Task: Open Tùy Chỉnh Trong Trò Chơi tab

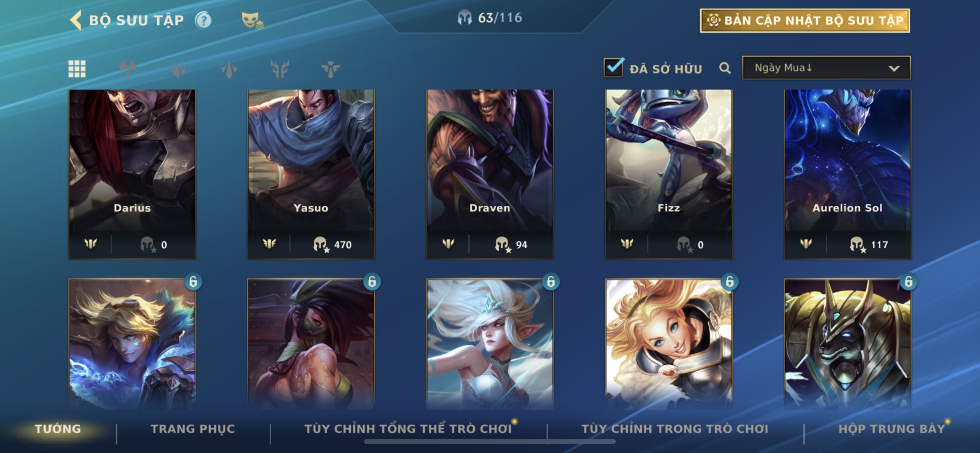Action: coord(674,429)
